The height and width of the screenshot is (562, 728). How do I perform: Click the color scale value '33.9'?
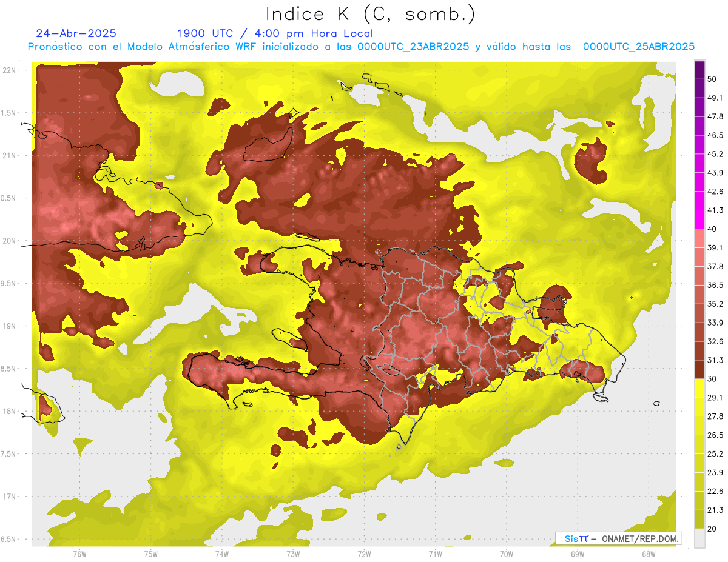715,323
